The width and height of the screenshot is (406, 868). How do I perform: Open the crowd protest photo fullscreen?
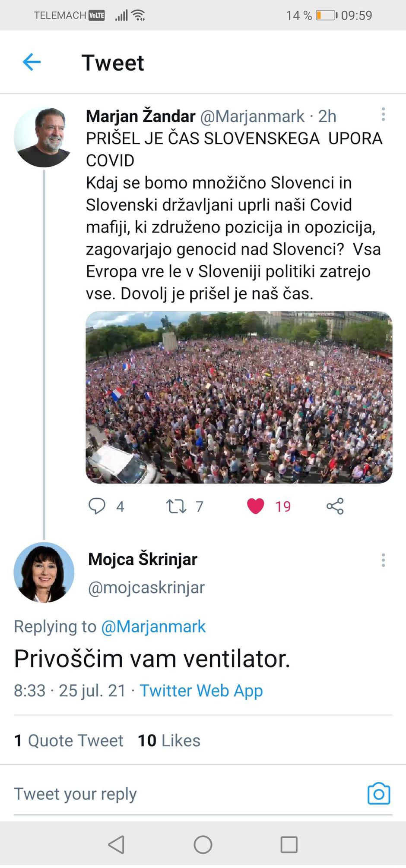coord(237,397)
